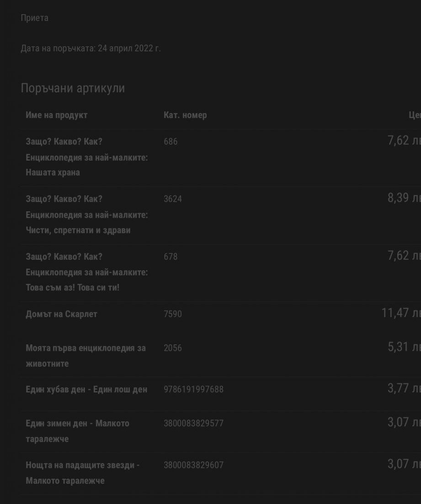Screen dimensions: 421x504
Task: Click the order date 24 април 2022 г.
Action: coord(91,48)
